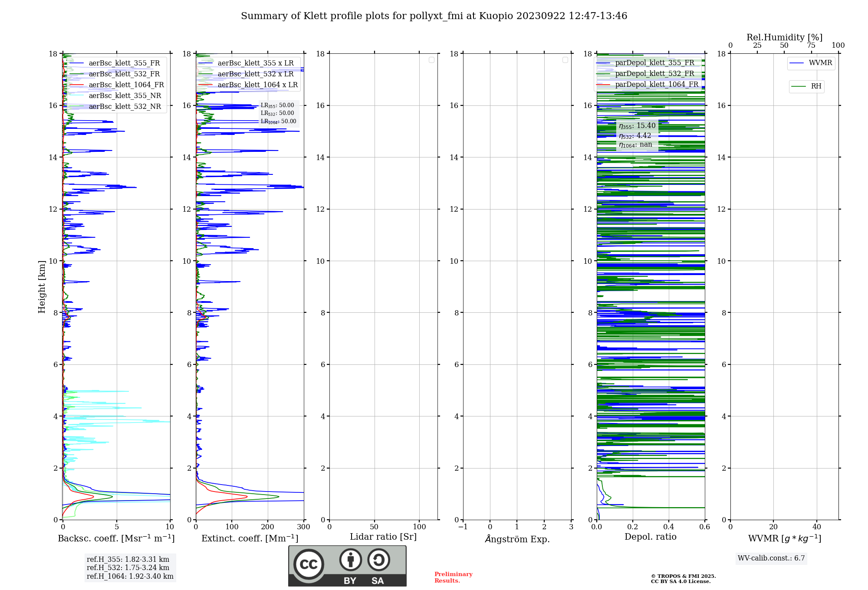Click the RH legend entry

click(806, 86)
